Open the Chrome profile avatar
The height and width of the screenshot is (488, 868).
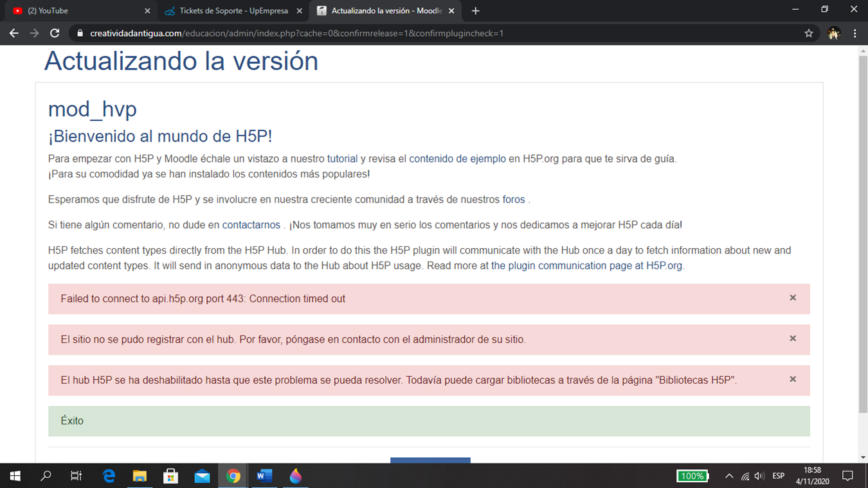(833, 33)
